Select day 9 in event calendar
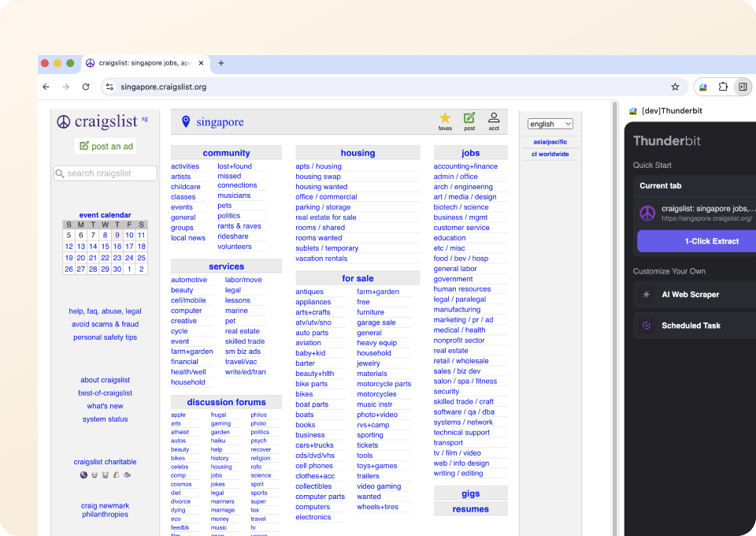 point(117,235)
